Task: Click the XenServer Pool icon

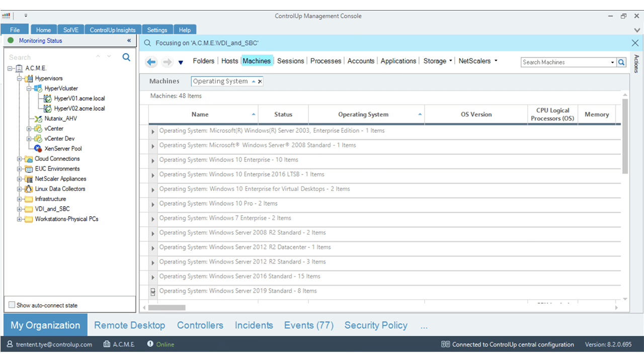Action: click(x=37, y=148)
